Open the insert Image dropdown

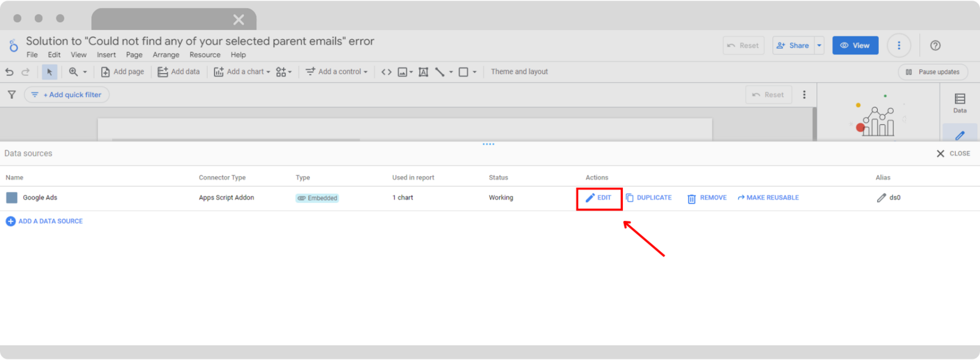[405, 72]
